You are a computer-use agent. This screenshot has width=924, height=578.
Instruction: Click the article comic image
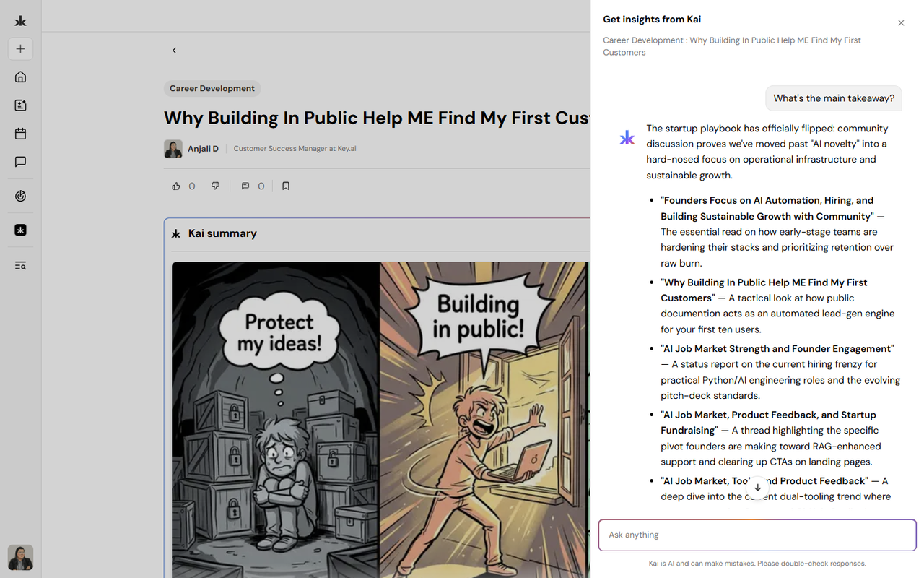click(380, 419)
